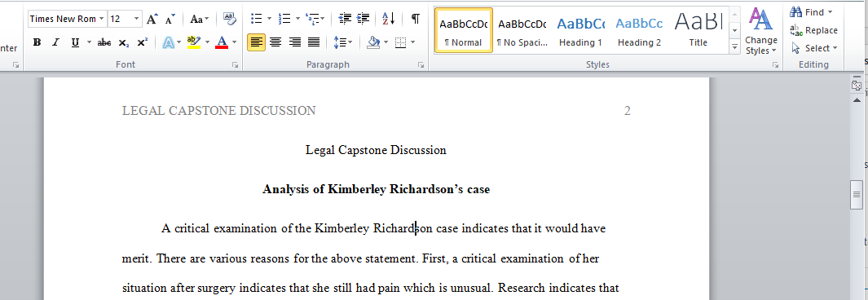Image resolution: width=868 pixels, height=300 pixels.
Task: Toggle Bold formatting
Action: point(37,42)
